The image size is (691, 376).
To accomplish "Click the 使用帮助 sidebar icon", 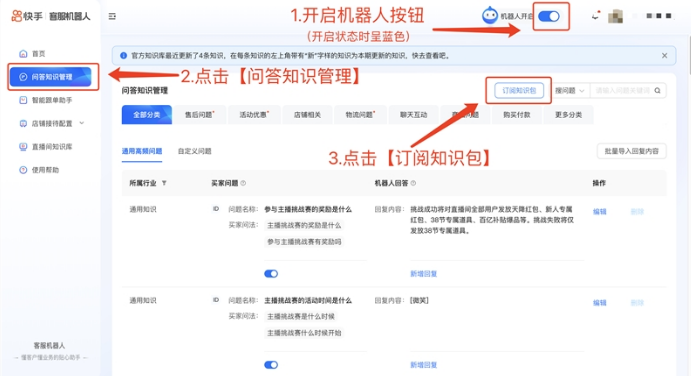I will (23, 170).
